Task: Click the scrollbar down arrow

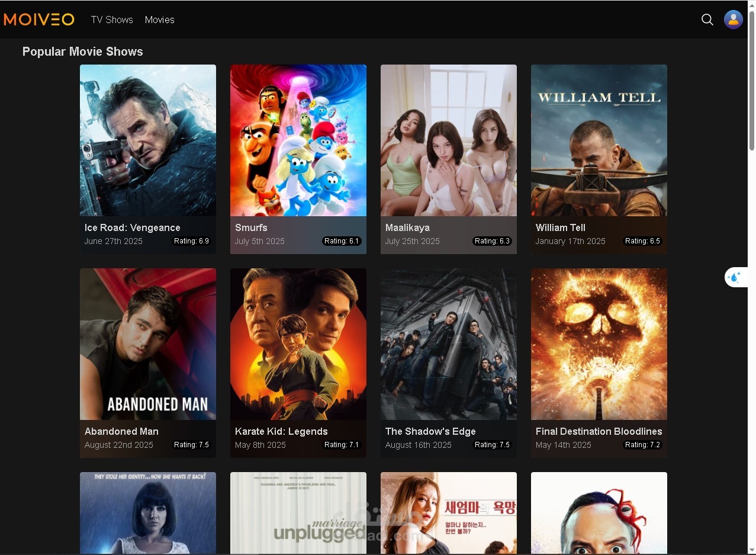Action: pyautogui.click(x=752, y=550)
